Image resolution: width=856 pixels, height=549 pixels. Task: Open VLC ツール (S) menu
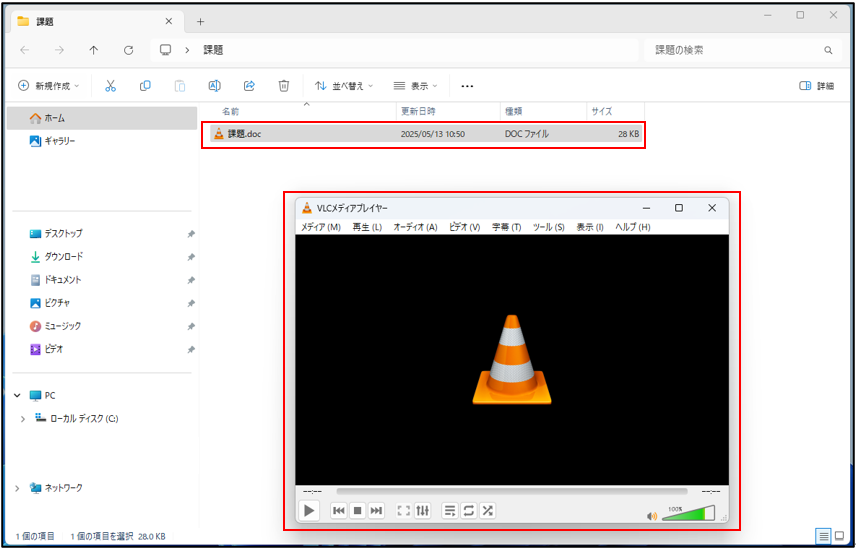(x=549, y=227)
